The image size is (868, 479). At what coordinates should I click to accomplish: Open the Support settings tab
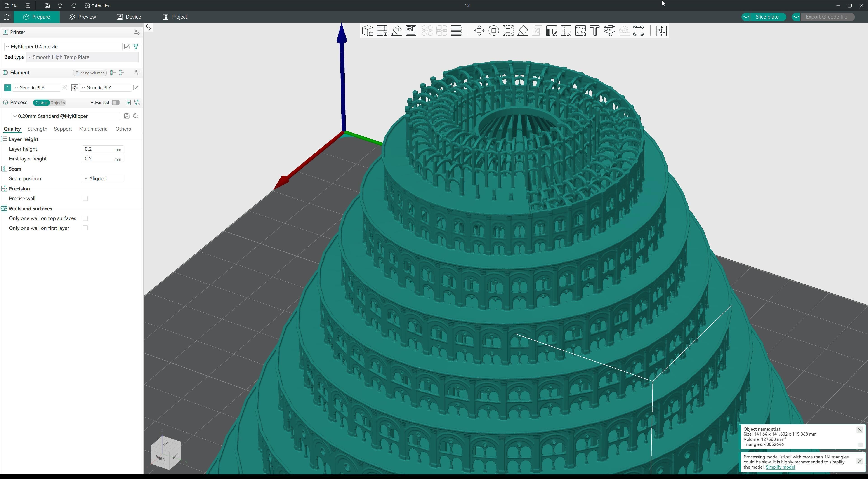pos(63,129)
